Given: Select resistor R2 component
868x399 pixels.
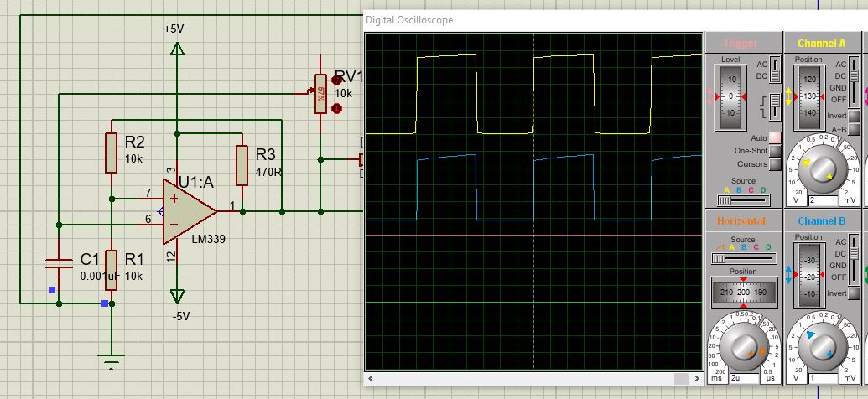Looking at the screenshot, I should tap(111, 153).
